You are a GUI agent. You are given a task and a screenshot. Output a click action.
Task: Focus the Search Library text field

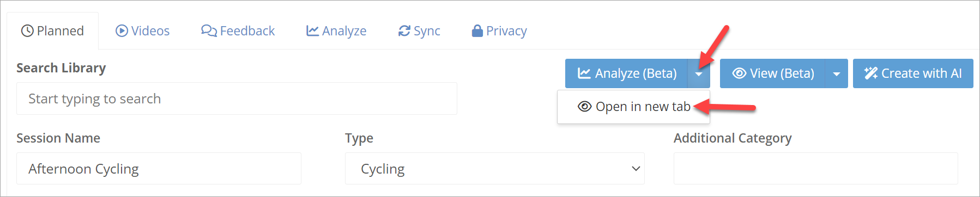pos(237,98)
